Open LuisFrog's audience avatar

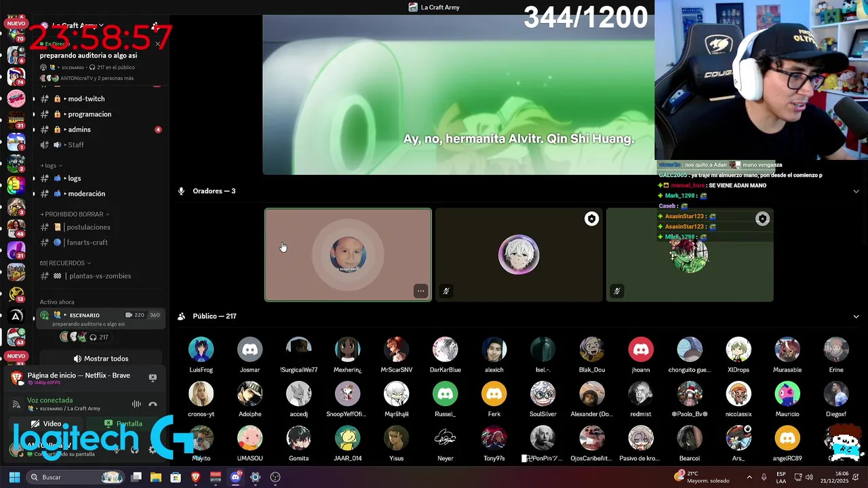(x=201, y=350)
